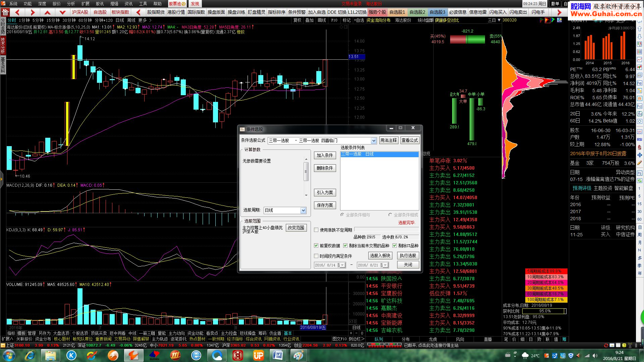Open the 三日 dropdown arrow
The width and height of the screenshot is (644, 362).
pos(499,20)
